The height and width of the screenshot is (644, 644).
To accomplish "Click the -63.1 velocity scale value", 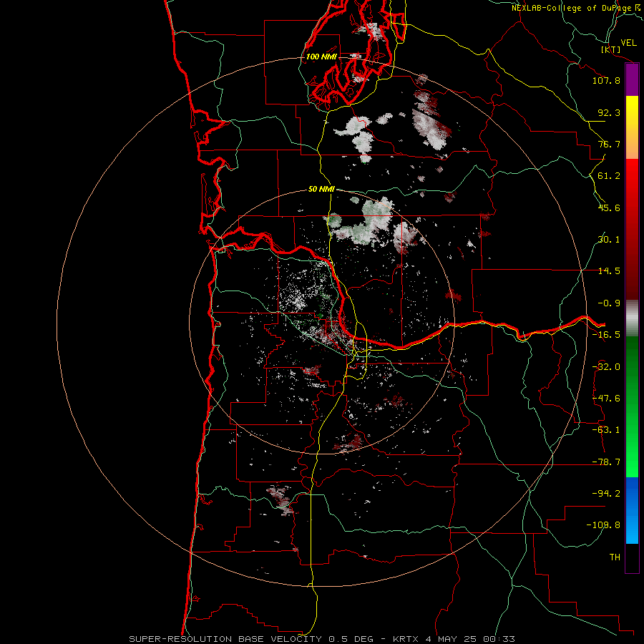I will 606,430.
